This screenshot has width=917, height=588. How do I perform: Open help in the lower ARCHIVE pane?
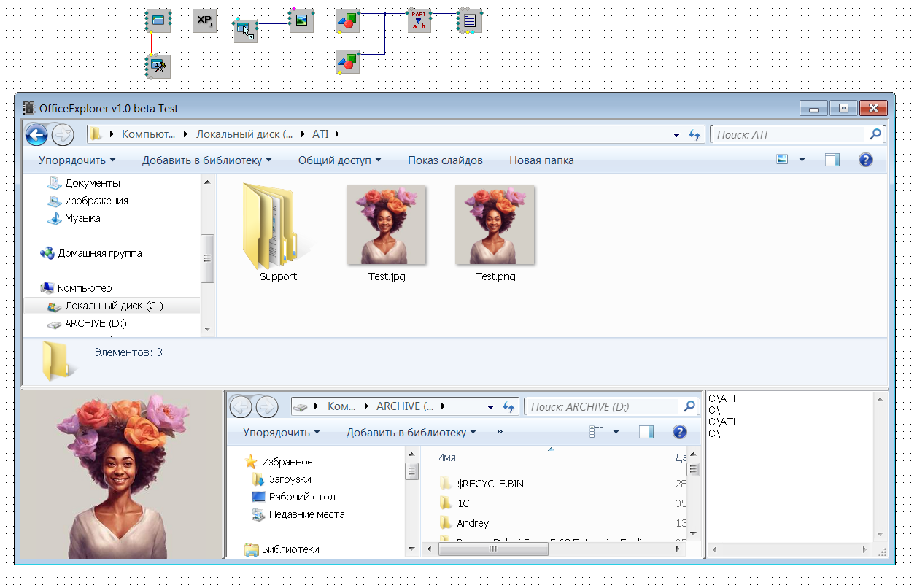pyautogui.click(x=679, y=432)
